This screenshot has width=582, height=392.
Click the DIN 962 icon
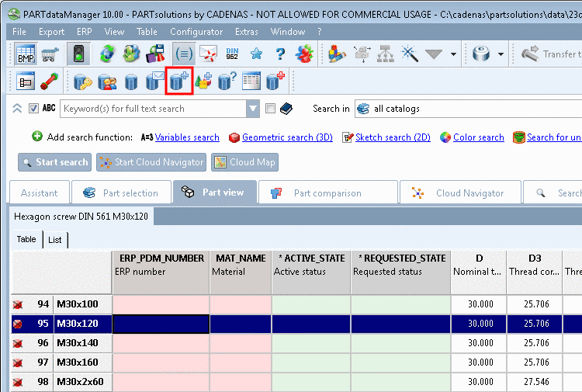pos(232,54)
